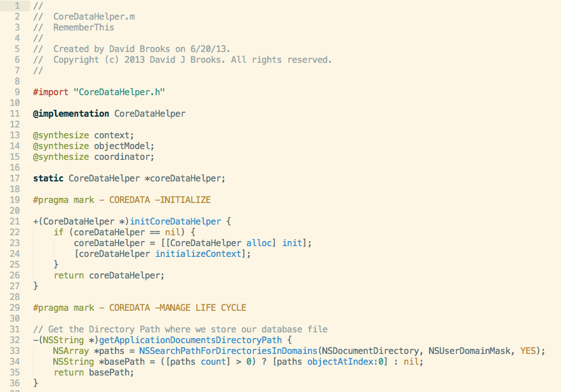
Task: Click the initCoreDataHelper method name
Action: pos(175,221)
